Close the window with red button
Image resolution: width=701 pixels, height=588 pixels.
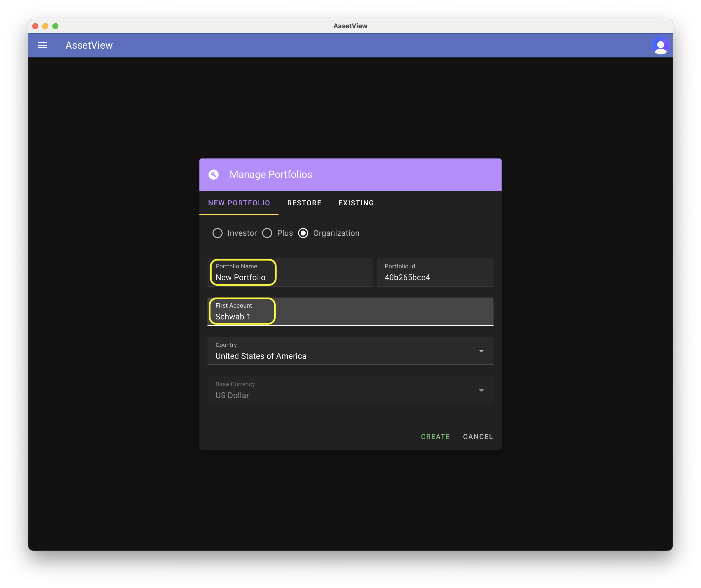click(36, 26)
